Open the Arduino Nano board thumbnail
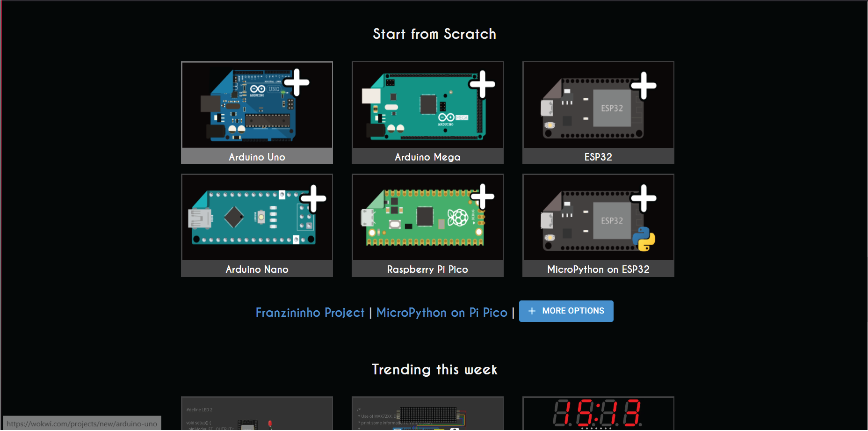The width and height of the screenshot is (868, 431). pos(257,218)
